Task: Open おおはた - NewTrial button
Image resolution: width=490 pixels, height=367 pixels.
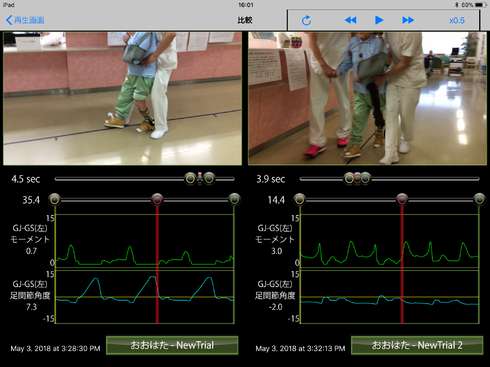Action: point(172,345)
